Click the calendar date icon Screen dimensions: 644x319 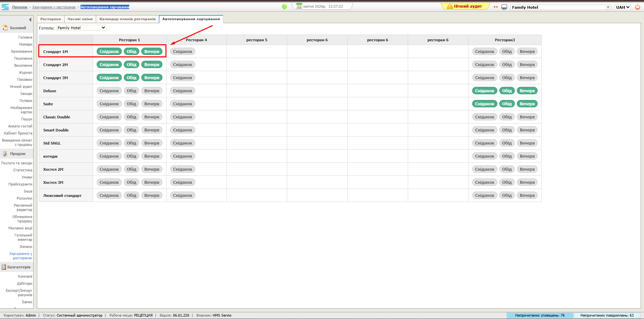pyautogui.click(x=299, y=6)
